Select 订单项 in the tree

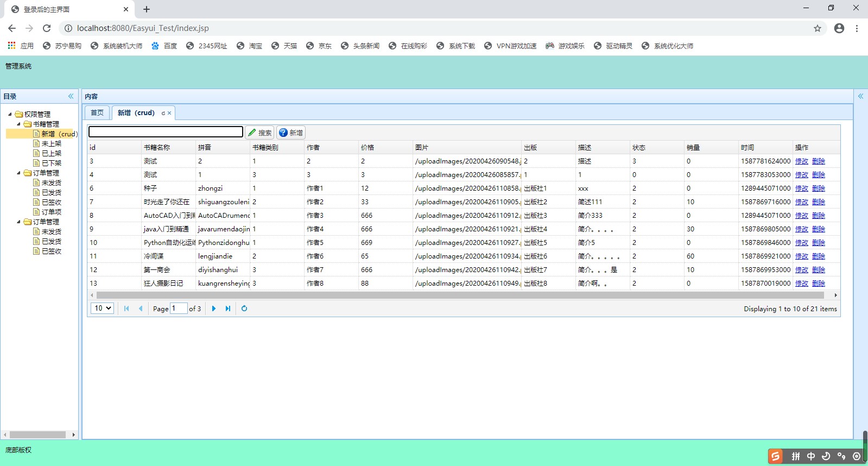click(52, 212)
